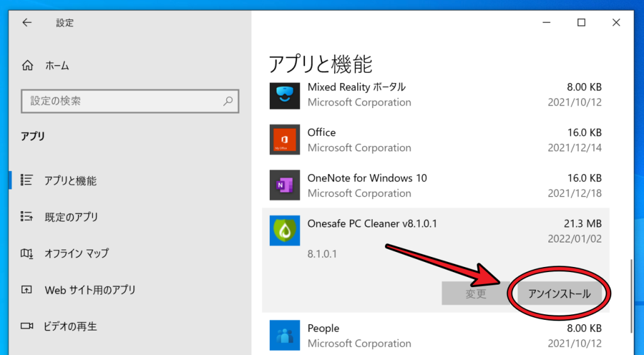The width and height of the screenshot is (644, 355).
Task: Click the ビデオの再生 camera icon
Action: pos(26,326)
